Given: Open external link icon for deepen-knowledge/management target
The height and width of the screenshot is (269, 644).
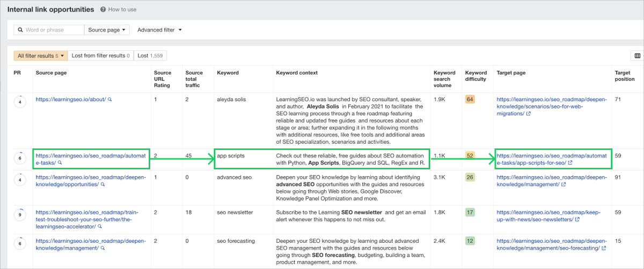Looking at the screenshot, I should pos(563,184).
